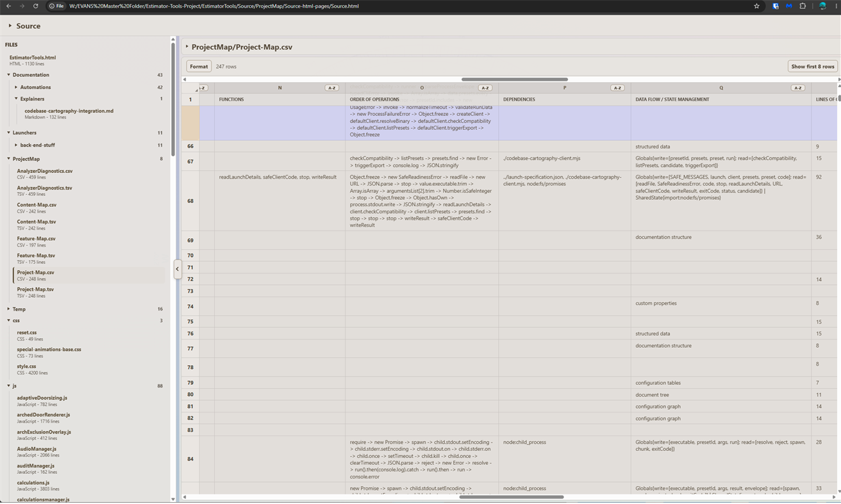Collapse the Documentation folder
841x504 pixels.
[x=9, y=75]
